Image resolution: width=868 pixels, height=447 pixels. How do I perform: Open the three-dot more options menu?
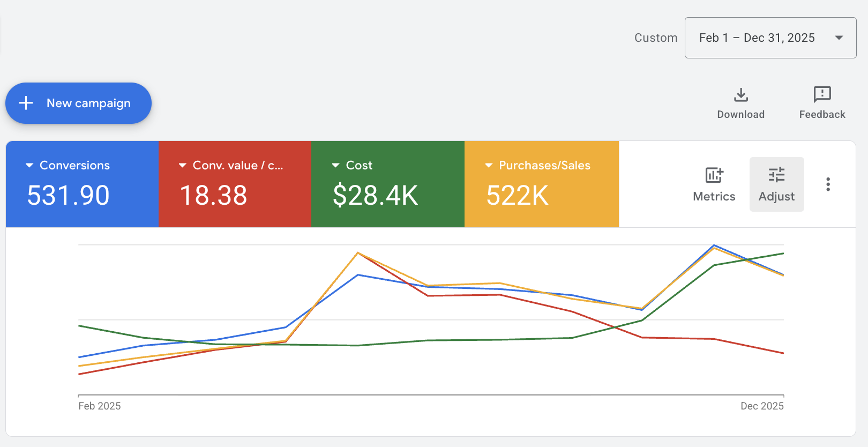828,184
